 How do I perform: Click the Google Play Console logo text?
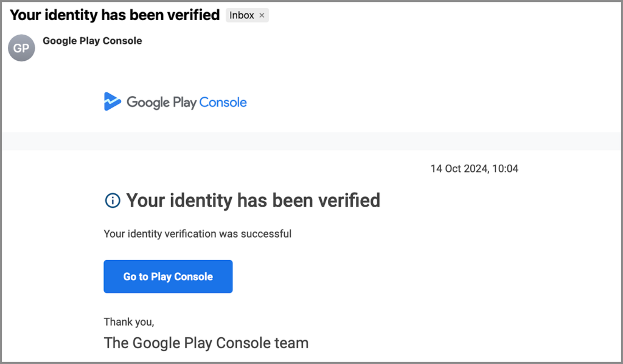(186, 102)
